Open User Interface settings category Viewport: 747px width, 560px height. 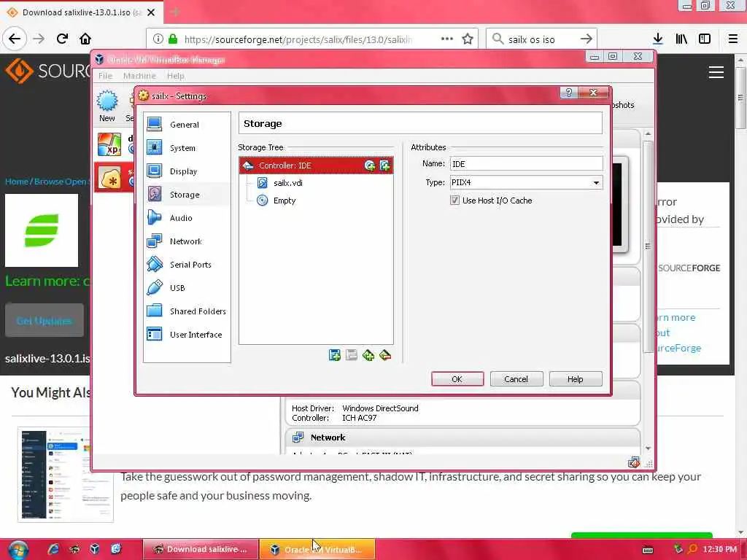pyautogui.click(x=187, y=334)
